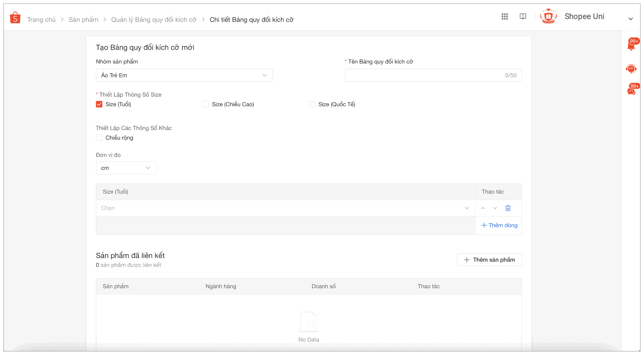Open the Chọn size selection dropdown
This screenshot has height=355, width=644.
point(285,208)
